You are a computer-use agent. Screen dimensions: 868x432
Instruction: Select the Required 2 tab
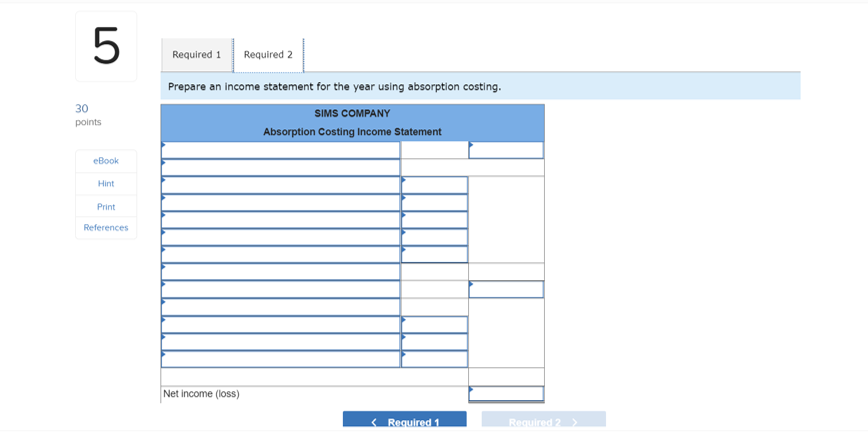click(268, 55)
